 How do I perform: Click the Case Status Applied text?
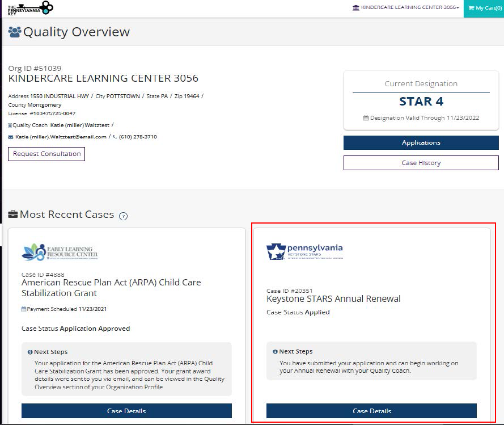298,312
